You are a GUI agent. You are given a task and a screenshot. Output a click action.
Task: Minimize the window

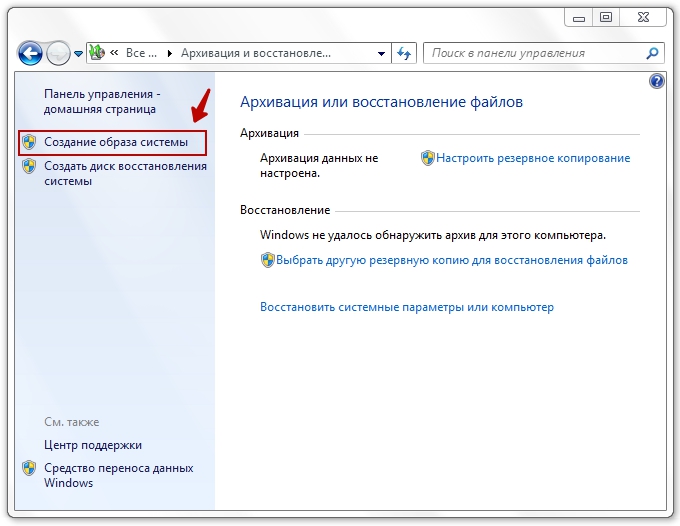pos(579,18)
